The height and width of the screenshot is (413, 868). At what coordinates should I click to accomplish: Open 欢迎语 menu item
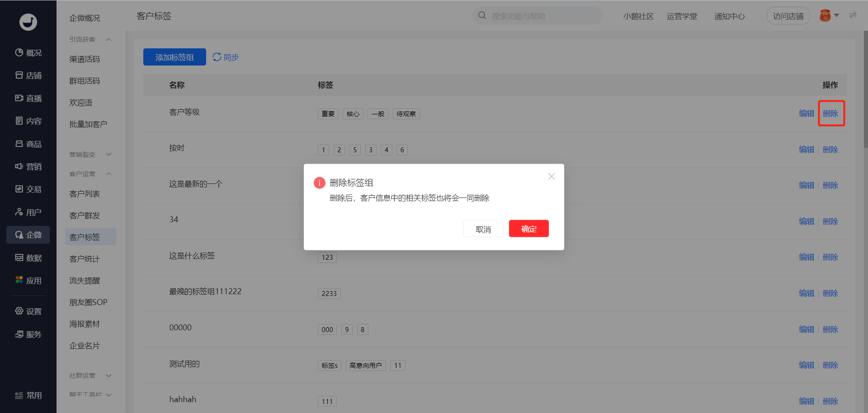click(81, 103)
